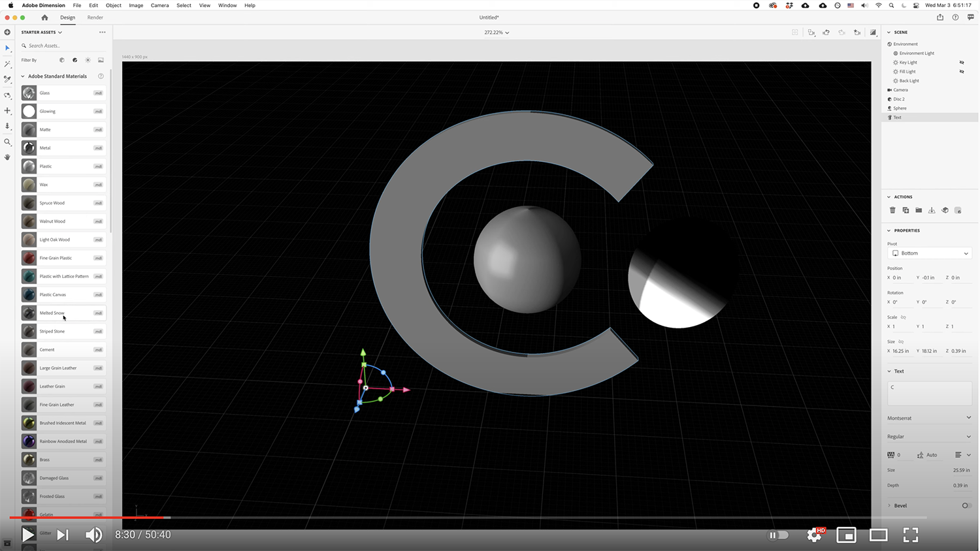
Task: Skip to the next video
Action: [x=63, y=535]
